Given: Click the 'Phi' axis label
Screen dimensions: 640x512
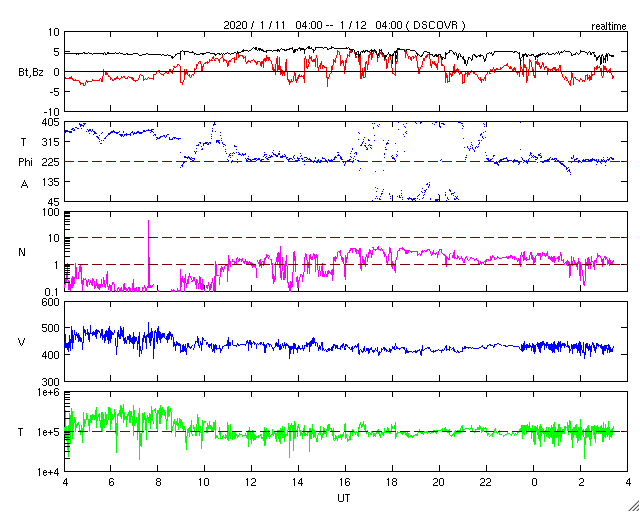Looking at the screenshot, I should [x=25, y=163].
